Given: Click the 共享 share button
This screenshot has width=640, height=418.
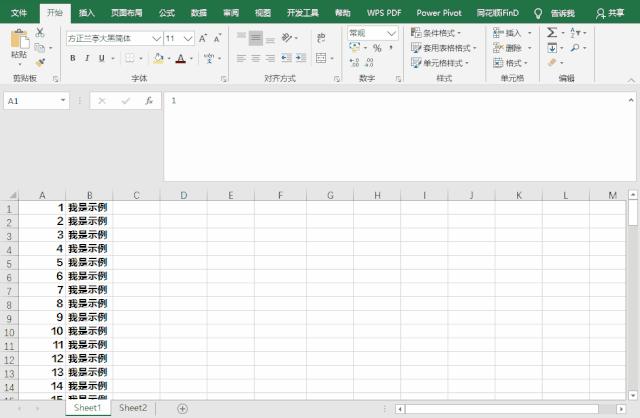Looking at the screenshot, I should tap(610, 13).
